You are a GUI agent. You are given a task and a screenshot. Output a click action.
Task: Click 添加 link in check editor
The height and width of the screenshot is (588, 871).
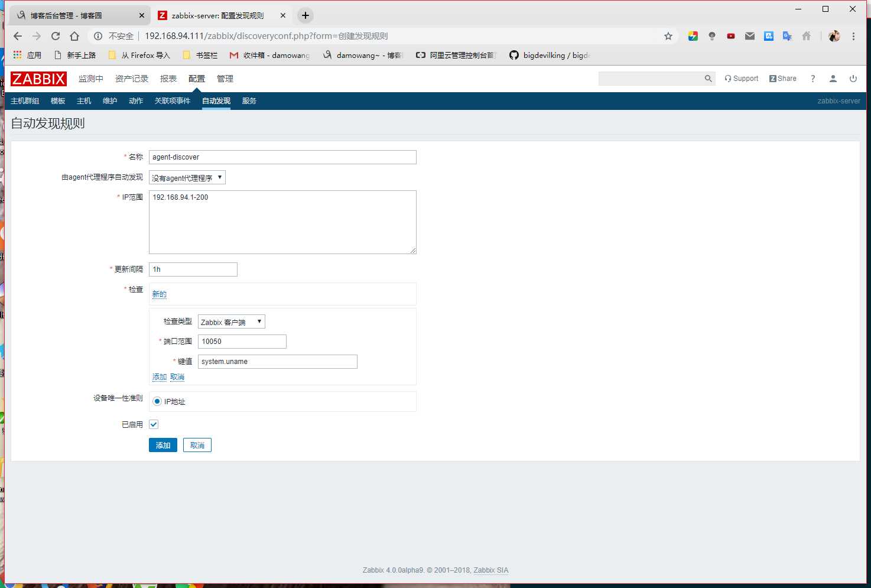(x=160, y=377)
